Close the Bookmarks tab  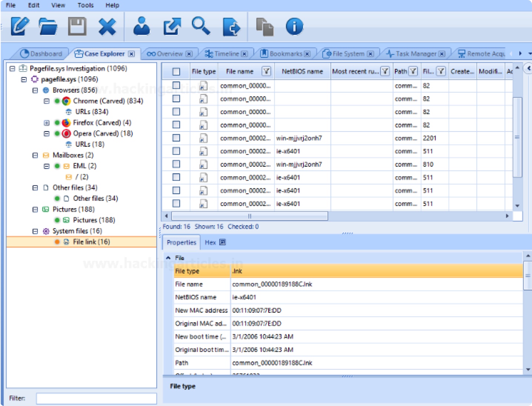(307, 54)
